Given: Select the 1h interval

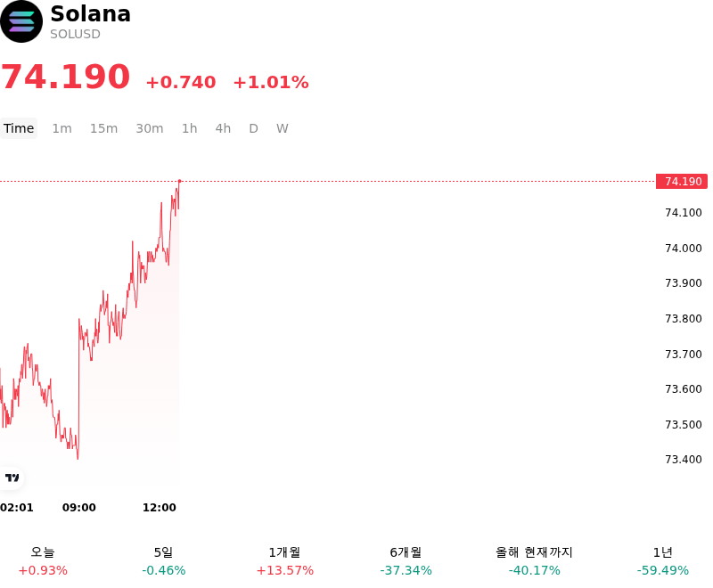Looking at the screenshot, I should [x=190, y=128].
